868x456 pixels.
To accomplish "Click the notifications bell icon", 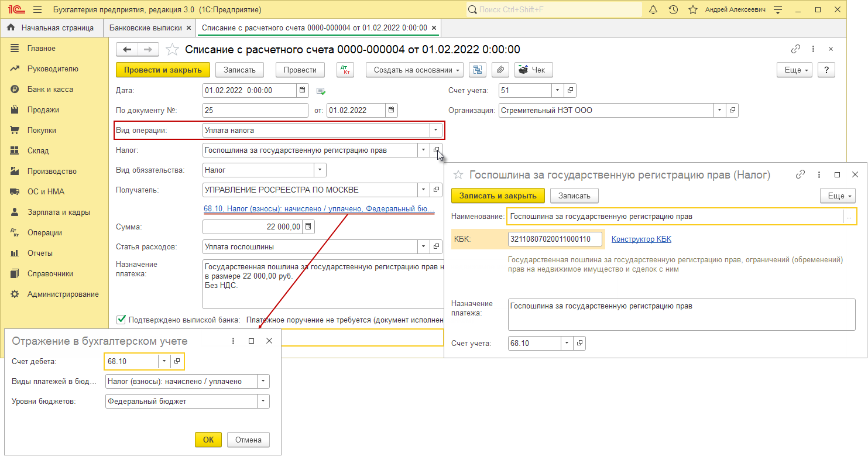I will click(x=654, y=10).
